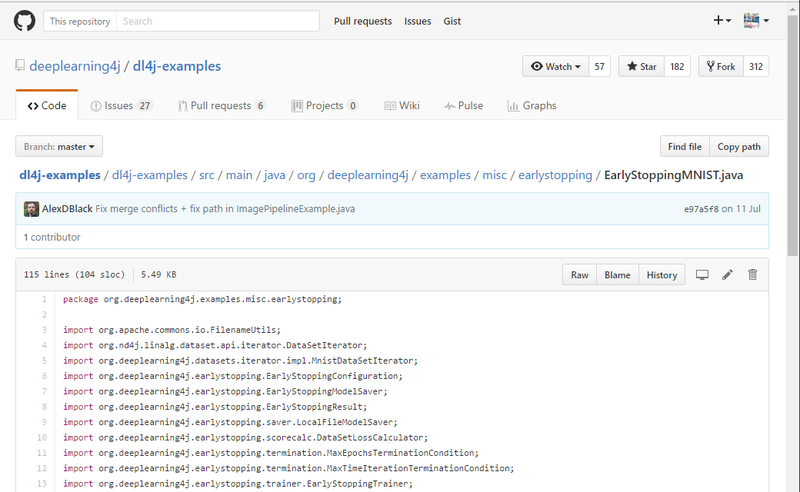Star the repository
The width and height of the screenshot is (800, 492).
coord(642,66)
